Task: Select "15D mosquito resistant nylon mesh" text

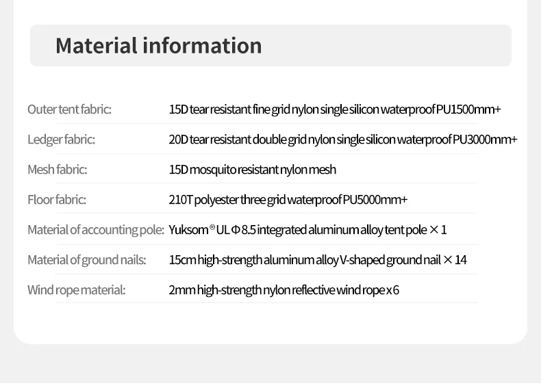Action: tap(253, 170)
